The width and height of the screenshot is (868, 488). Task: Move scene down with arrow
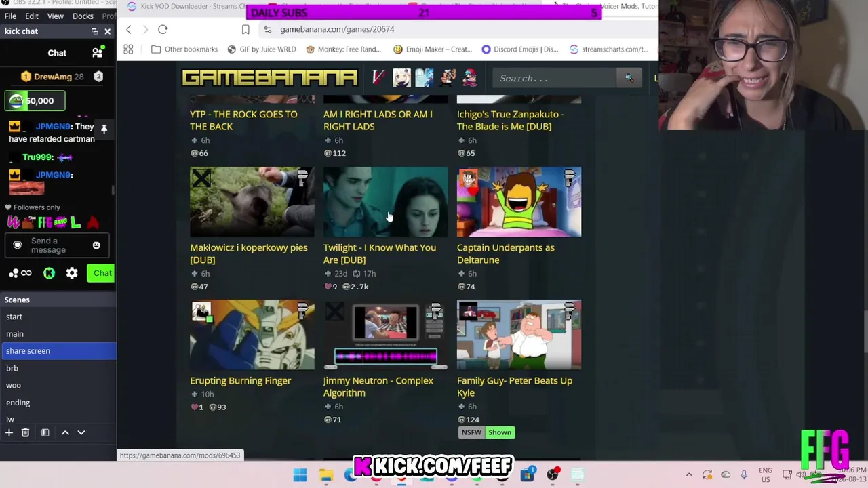[x=81, y=432]
